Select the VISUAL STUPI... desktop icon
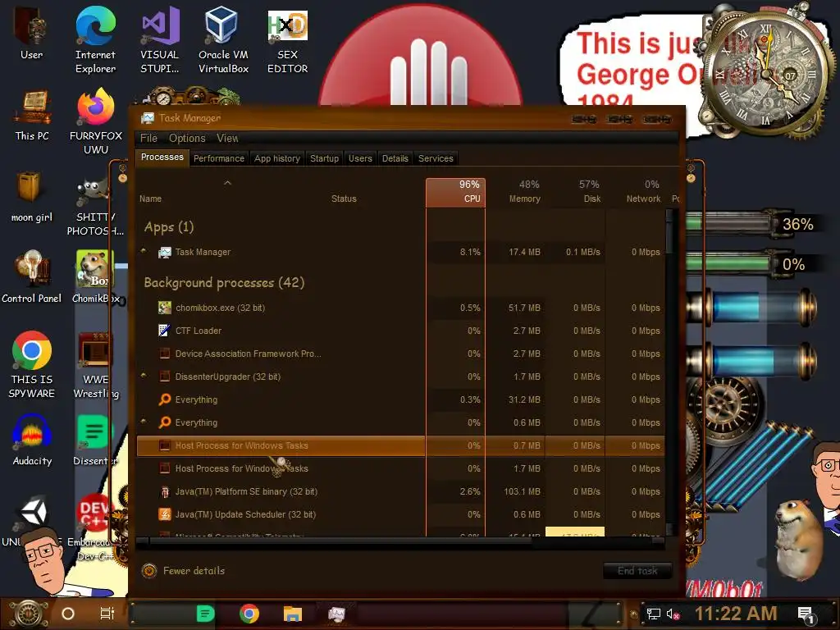 click(160, 40)
